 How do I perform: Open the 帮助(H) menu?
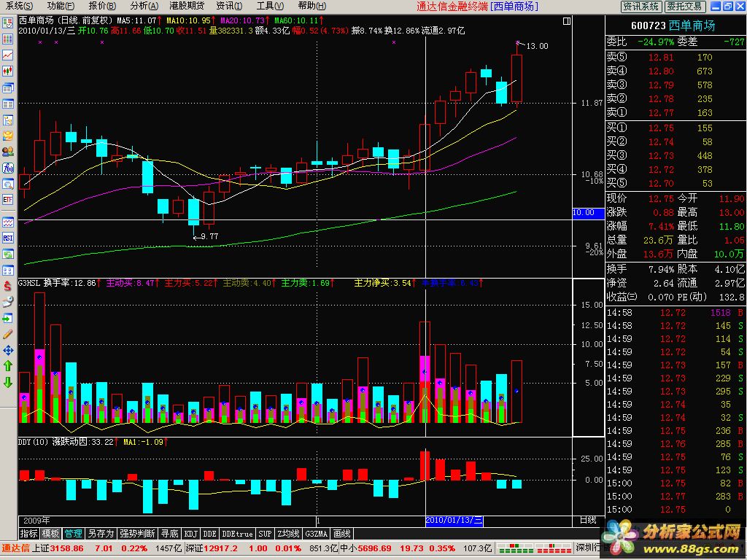pos(311,6)
